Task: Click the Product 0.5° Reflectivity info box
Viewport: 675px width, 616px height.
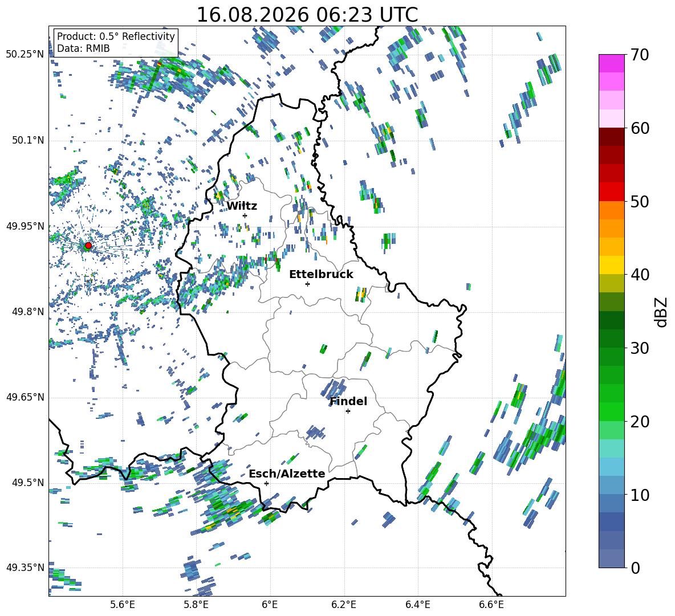Action: 116,42
